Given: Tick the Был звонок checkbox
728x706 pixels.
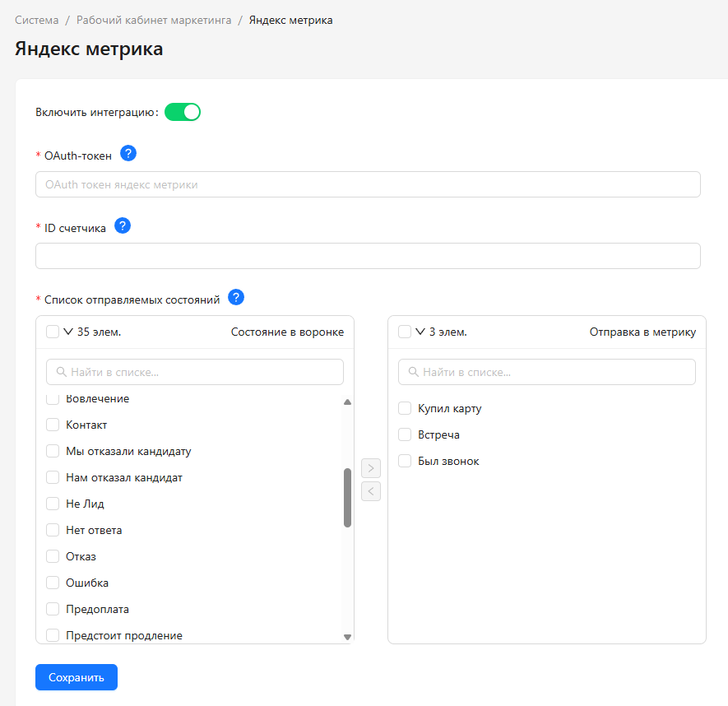Looking at the screenshot, I should point(405,461).
